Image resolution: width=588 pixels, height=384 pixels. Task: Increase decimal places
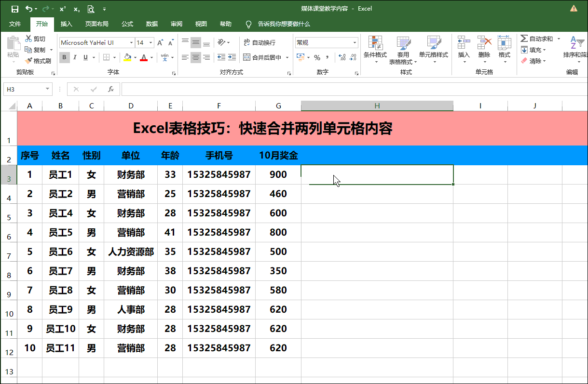(x=342, y=57)
